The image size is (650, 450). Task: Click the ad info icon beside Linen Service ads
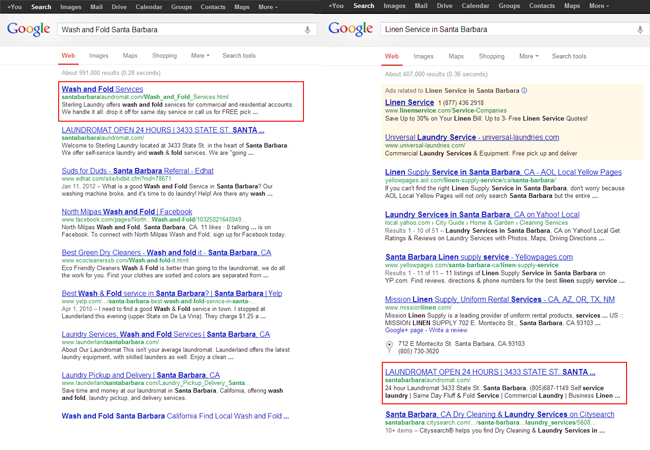(524, 90)
